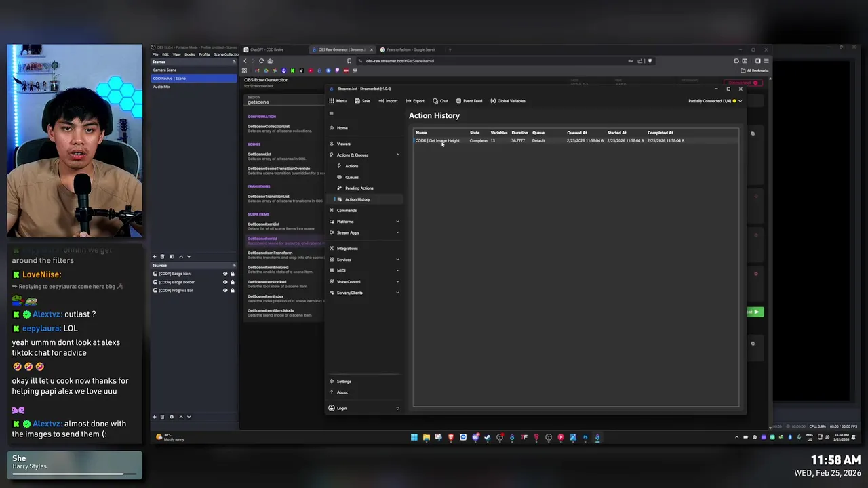
Task: Open OBS Profile menu
Action: point(204,54)
